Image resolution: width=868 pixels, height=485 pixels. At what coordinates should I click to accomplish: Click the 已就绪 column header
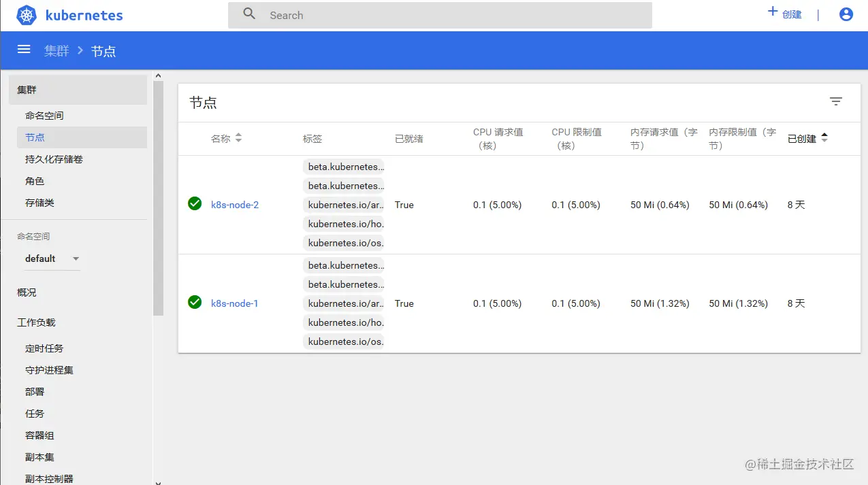409,139
